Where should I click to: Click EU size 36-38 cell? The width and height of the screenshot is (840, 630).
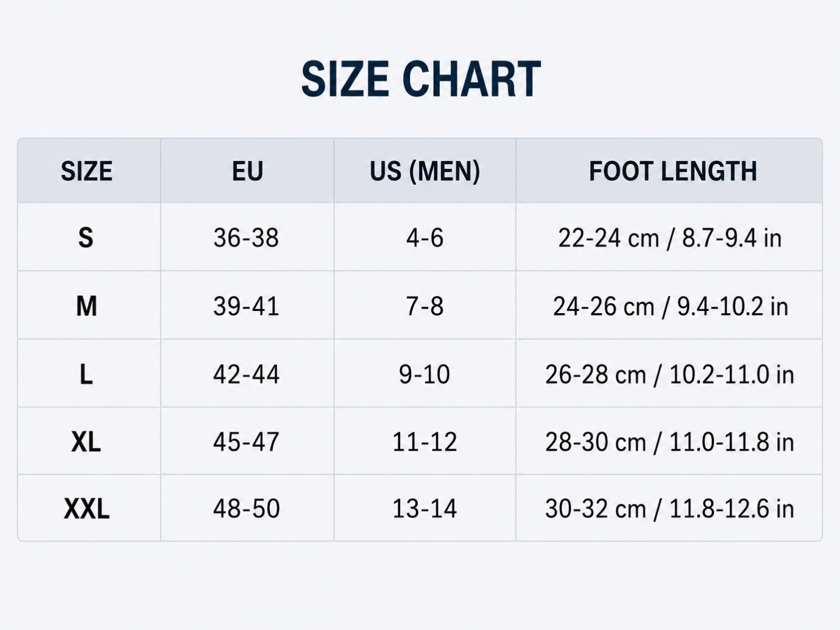click(246, 238)
